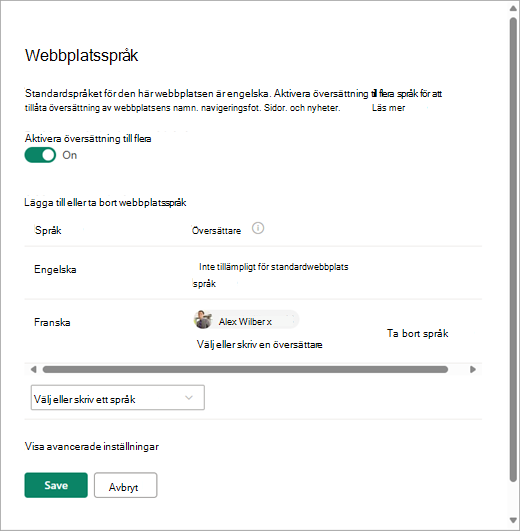The width and height of the screenshot is (520, 531).
Task: Click the Avbryt button
Action: point(125,485)
